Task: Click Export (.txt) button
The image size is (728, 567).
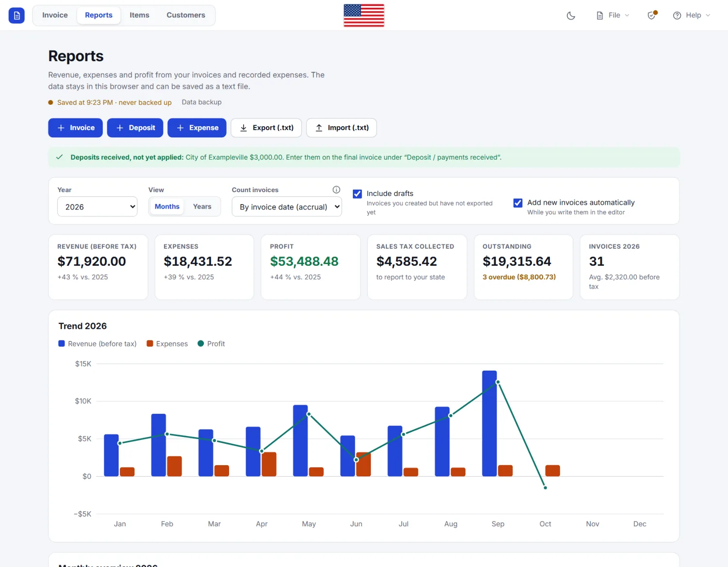Action: coord(266,128)
